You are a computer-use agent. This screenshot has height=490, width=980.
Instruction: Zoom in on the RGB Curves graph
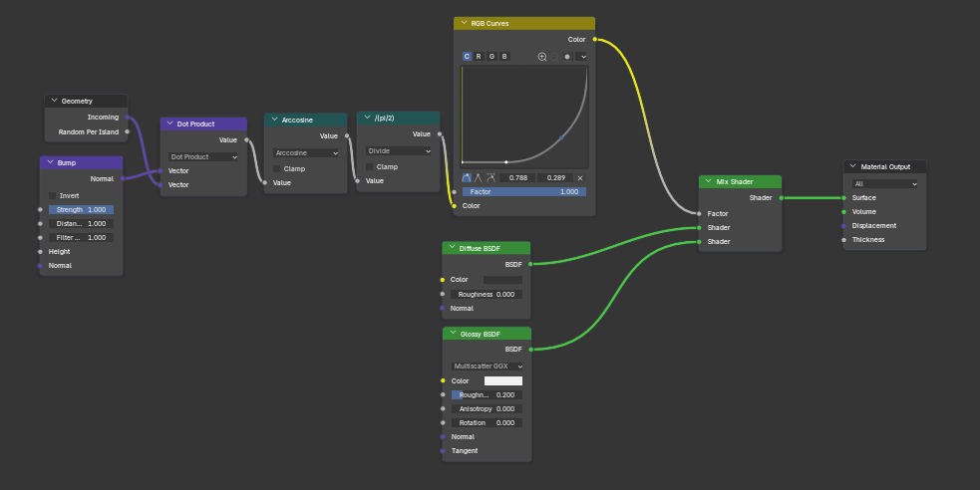click(x=542, y=57)
